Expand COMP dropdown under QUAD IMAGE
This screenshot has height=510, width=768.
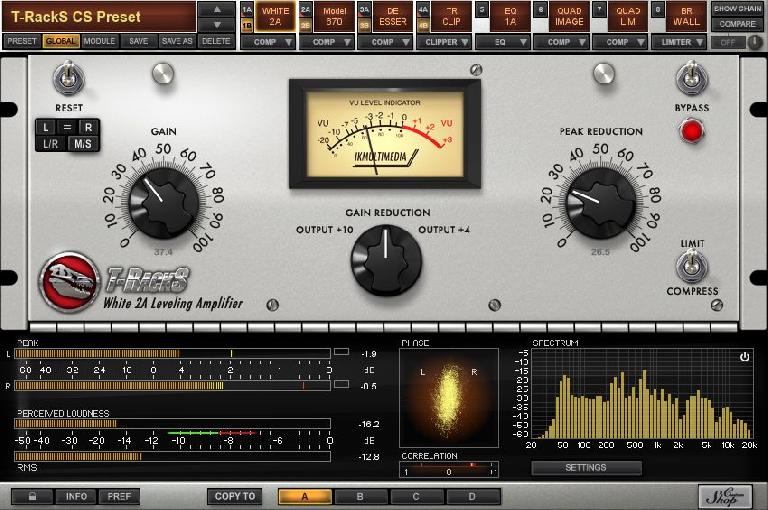[x=562, y=42]
